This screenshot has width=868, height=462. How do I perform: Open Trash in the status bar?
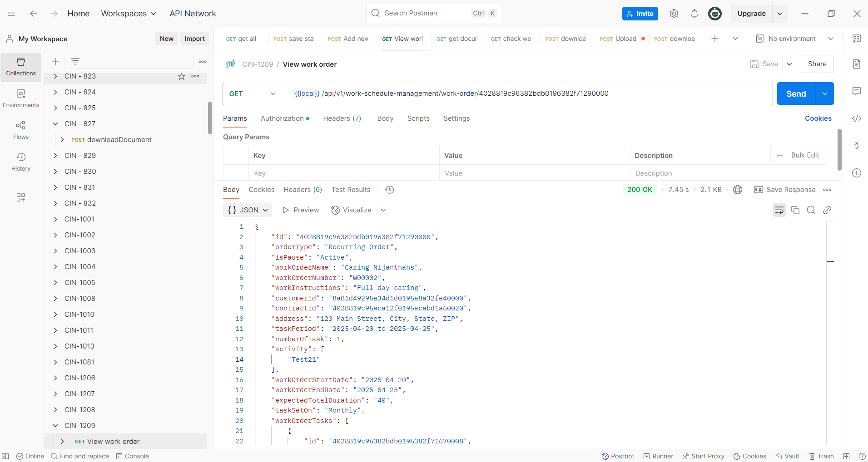tap(821, 456)
